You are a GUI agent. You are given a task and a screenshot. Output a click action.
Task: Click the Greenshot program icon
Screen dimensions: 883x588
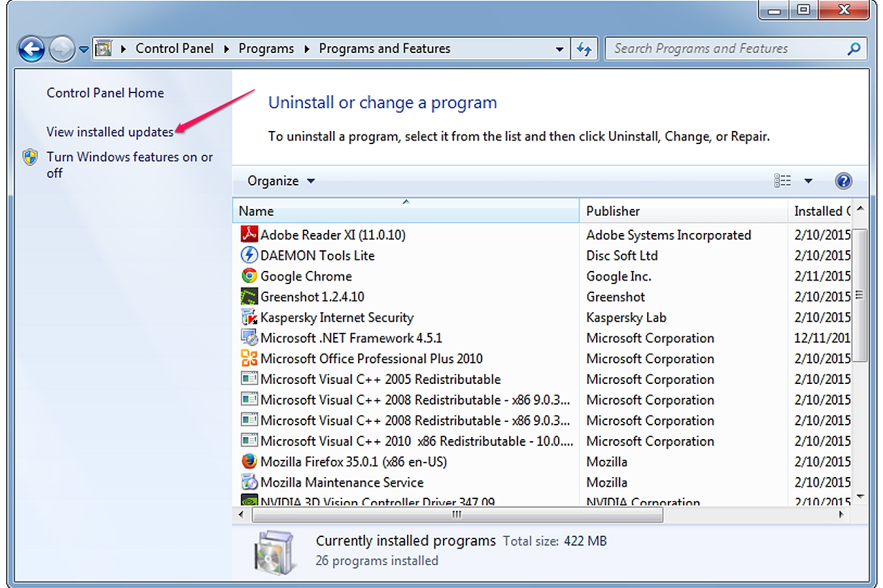point(249,296)
